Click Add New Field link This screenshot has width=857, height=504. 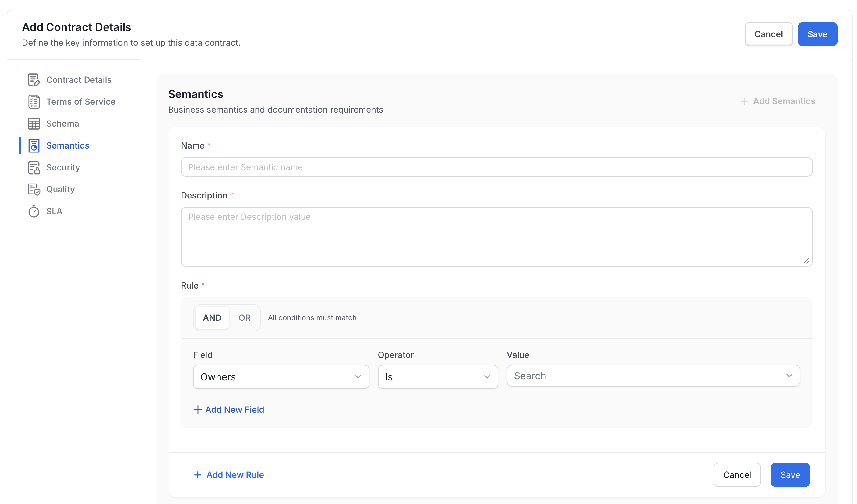point(228,410)
